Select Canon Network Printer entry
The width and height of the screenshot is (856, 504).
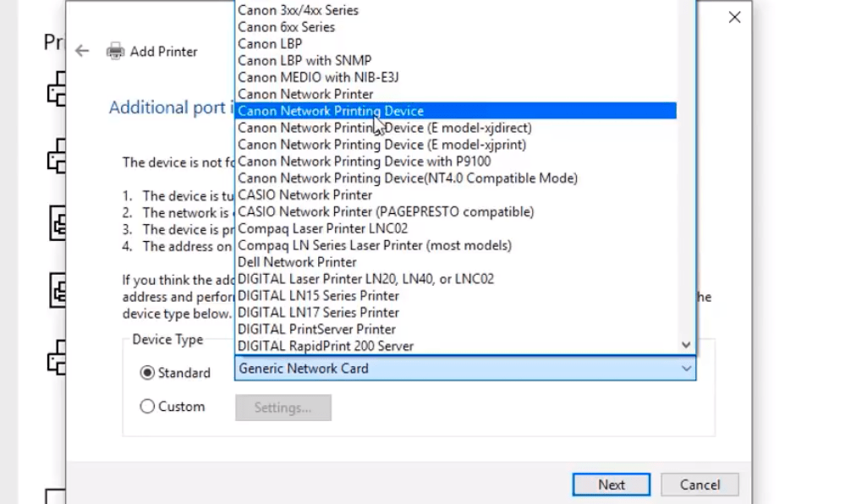coord(456,94)
